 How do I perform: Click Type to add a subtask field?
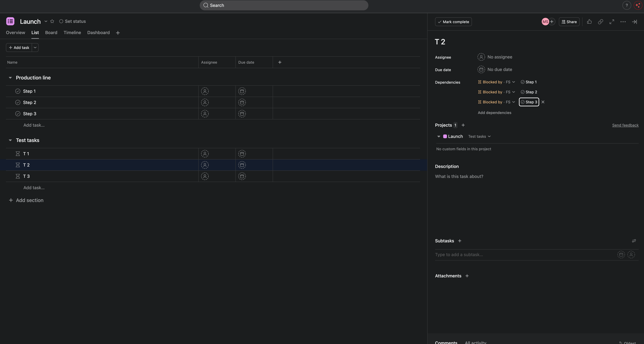coord(525,255)
